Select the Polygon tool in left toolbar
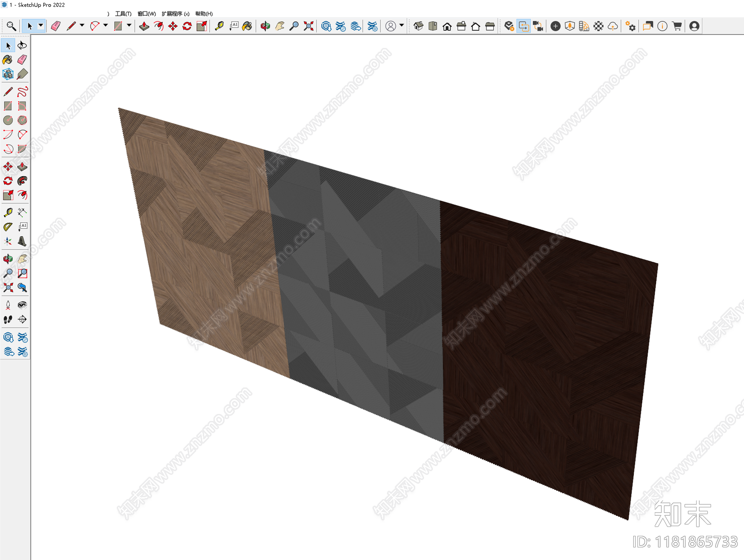744x560 pixels. [22, 120]
